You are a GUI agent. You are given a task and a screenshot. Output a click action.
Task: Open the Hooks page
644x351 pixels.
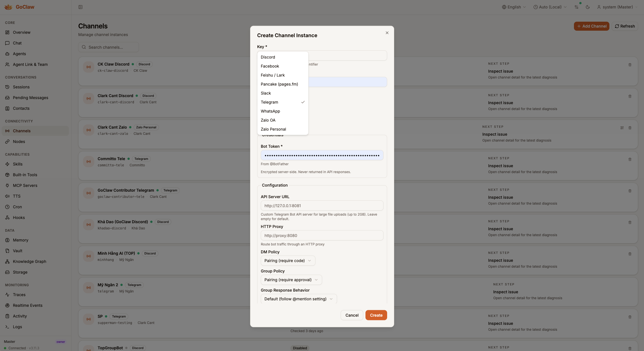click(x=35, y=218)
